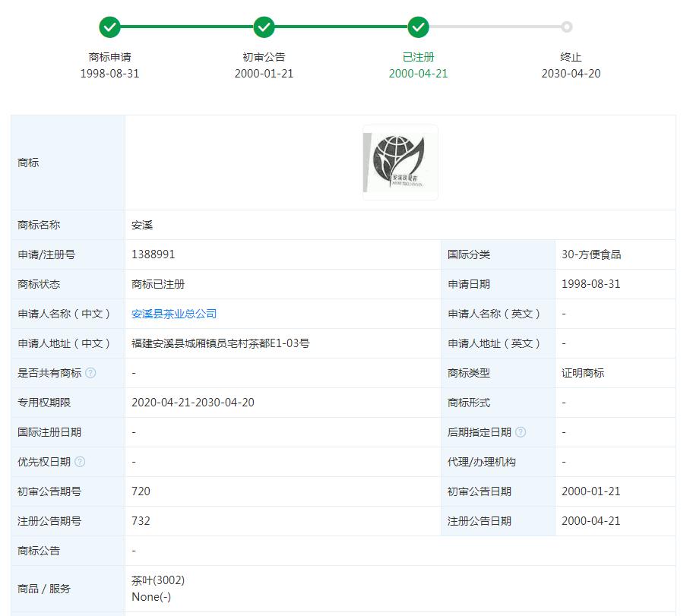Click the 30-方便食品 classification value
693x616 pixels.
click(x=591, y=254)
